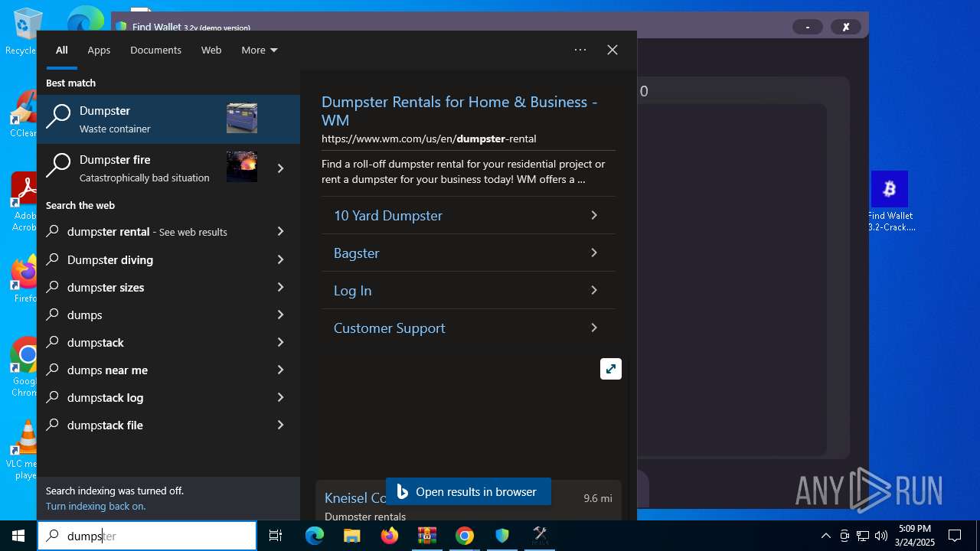Open Task View from the taskbar
The height and width of the screenshot is (551, 980).
point(276,536)
